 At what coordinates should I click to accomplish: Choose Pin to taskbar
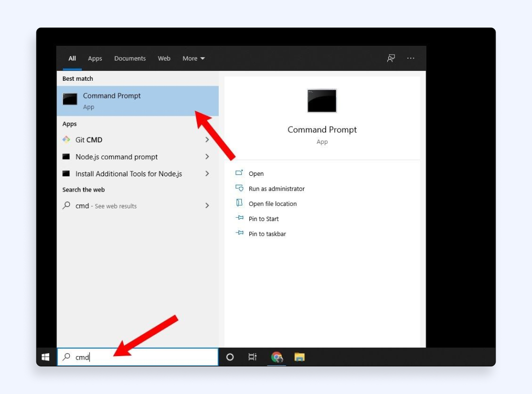pos(267,234)
